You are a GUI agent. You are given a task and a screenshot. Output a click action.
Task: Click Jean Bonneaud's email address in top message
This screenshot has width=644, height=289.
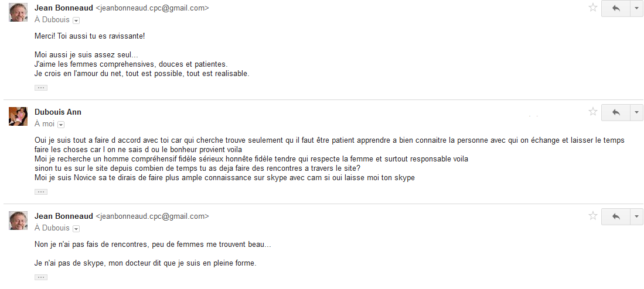pos(152,8)
